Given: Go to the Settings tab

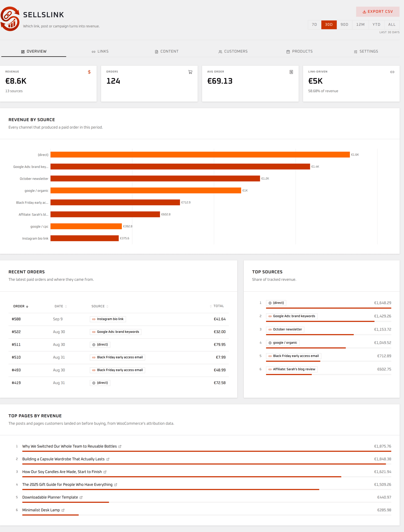Looking at the screenshot, I should pyautogui.click(x=366, y=51).
